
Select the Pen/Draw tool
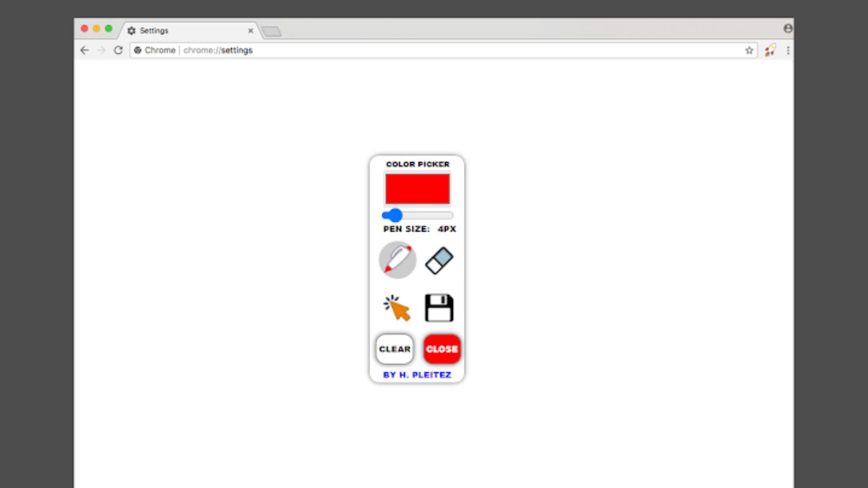click(396, 259)
